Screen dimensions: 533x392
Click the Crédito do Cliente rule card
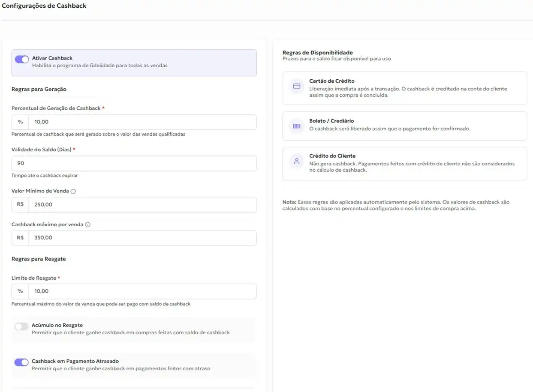point(404,163)
